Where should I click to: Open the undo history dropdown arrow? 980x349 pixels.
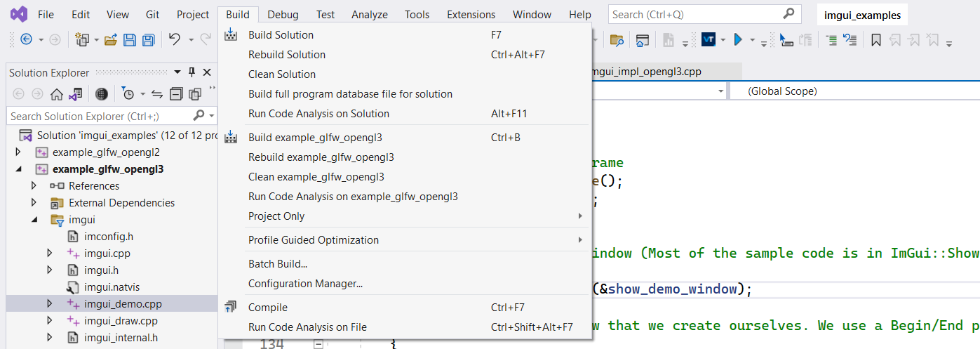(x=190, y=40)
